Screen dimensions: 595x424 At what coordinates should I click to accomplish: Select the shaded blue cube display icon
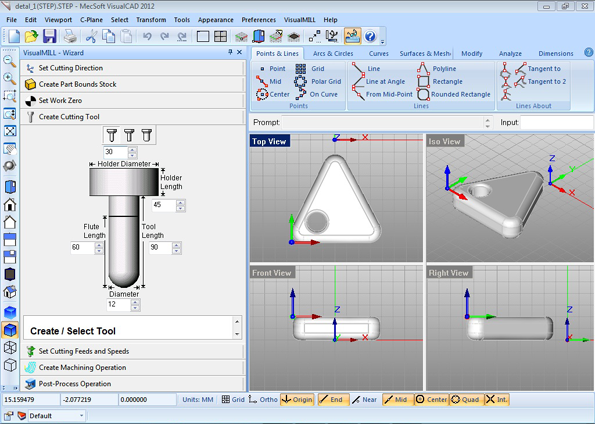pos(9,330)
